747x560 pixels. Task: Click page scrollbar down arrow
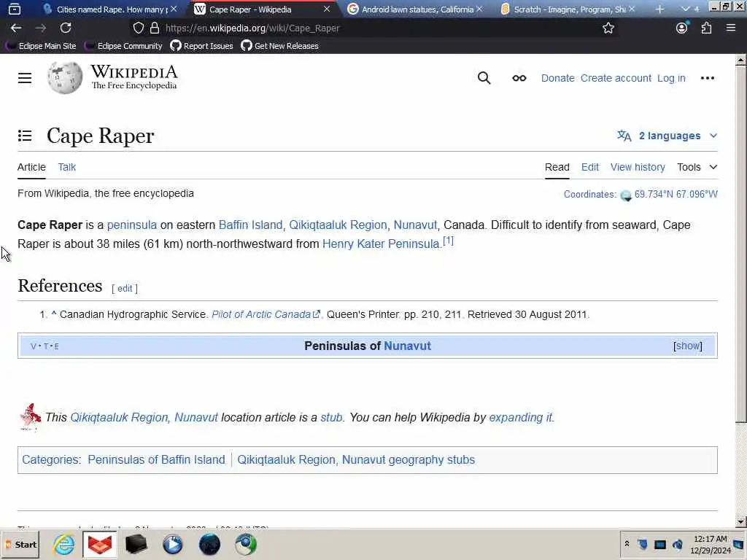(x=740, y=522)
